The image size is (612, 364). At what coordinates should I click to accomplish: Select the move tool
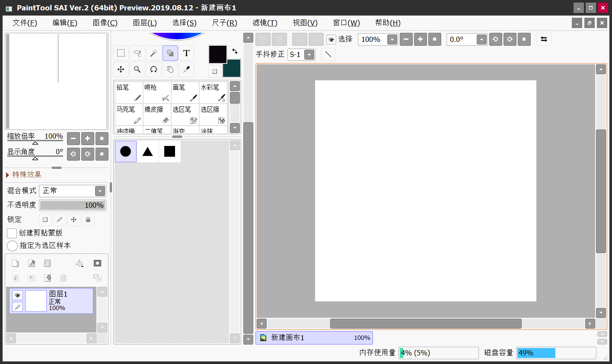(121, 70)
